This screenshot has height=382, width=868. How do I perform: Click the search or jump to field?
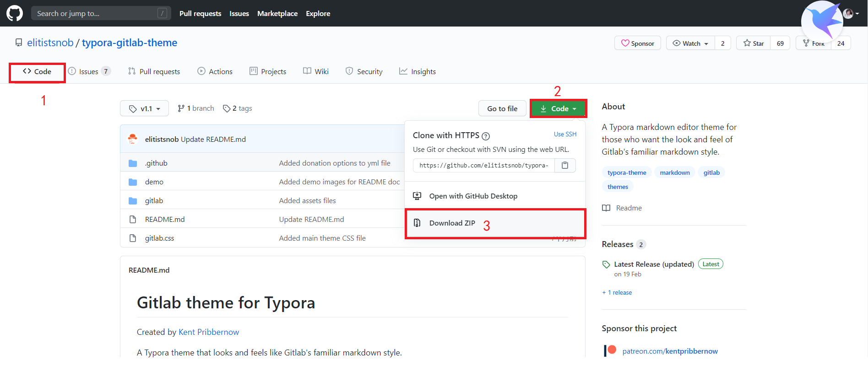point(101,13)
